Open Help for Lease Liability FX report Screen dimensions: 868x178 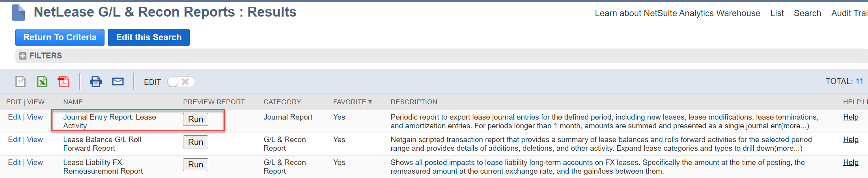pyautogui.click(x=851, y=163)
